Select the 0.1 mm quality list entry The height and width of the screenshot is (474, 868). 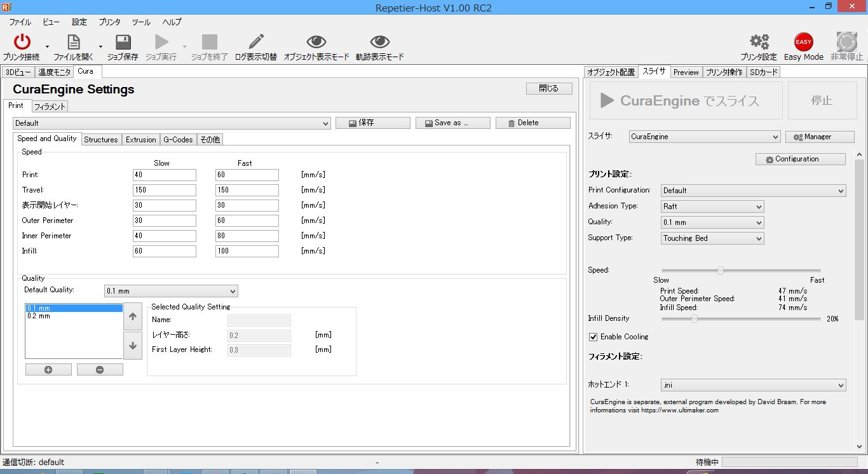pyautogui.click(x=74, y=308)
